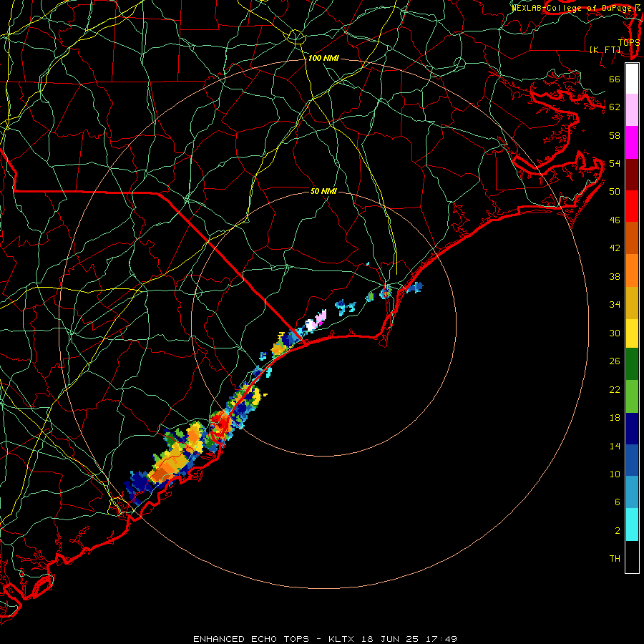Click the white-pink highest echo top cell

coord(316,321)
